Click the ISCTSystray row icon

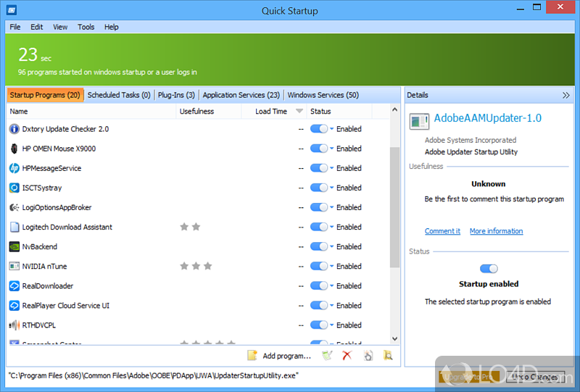tap(14, 188)
